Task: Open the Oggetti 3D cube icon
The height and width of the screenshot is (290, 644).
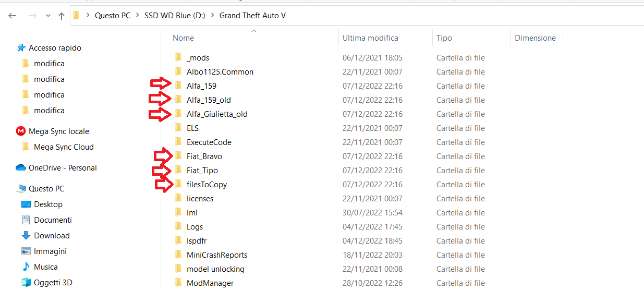Action: (26, 283)
